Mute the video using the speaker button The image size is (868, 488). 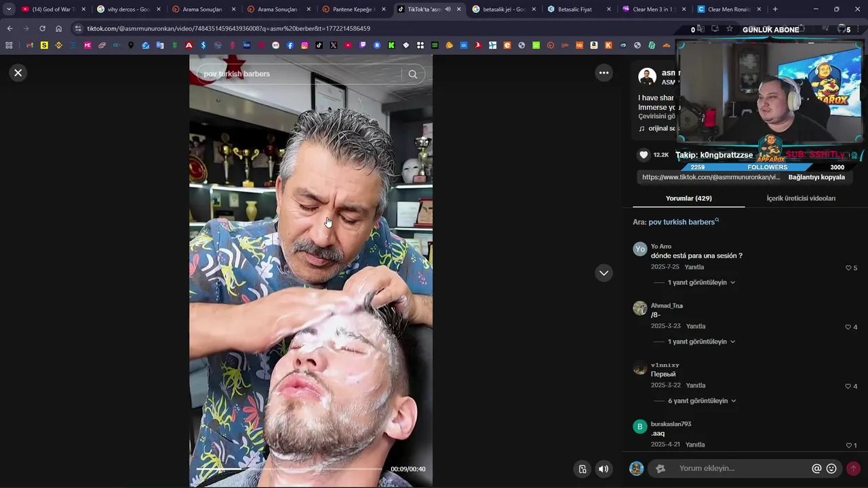pos(604,469)
